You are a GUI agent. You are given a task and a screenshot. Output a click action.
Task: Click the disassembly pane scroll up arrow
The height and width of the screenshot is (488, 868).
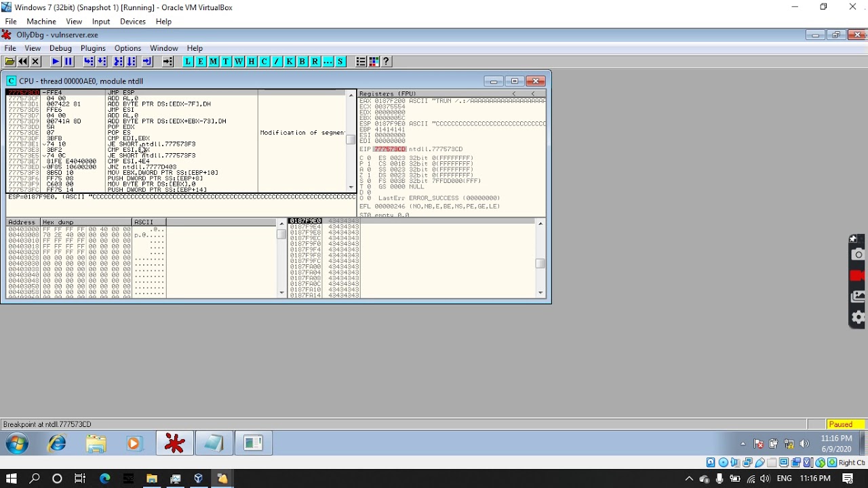tap(351, 95)
